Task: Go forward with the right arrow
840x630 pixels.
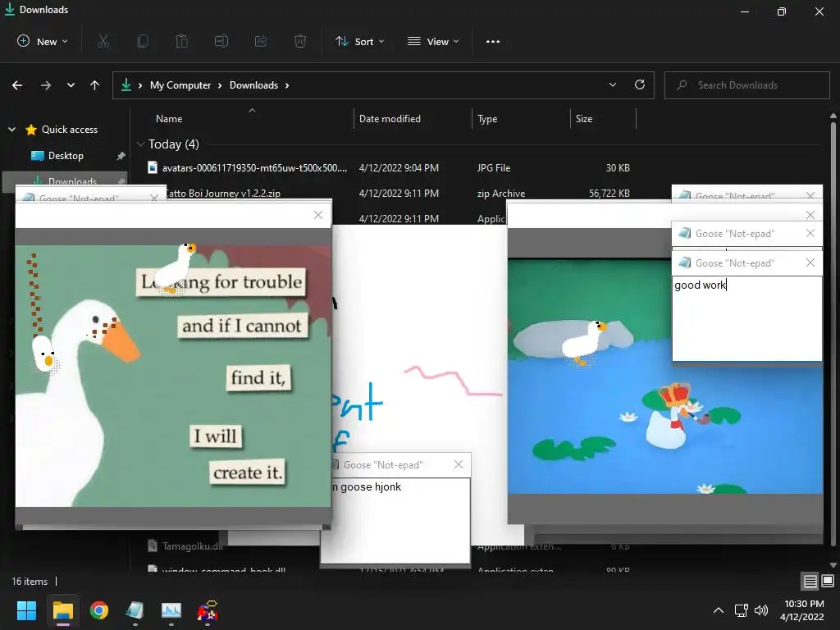Action: click(46, 85)
